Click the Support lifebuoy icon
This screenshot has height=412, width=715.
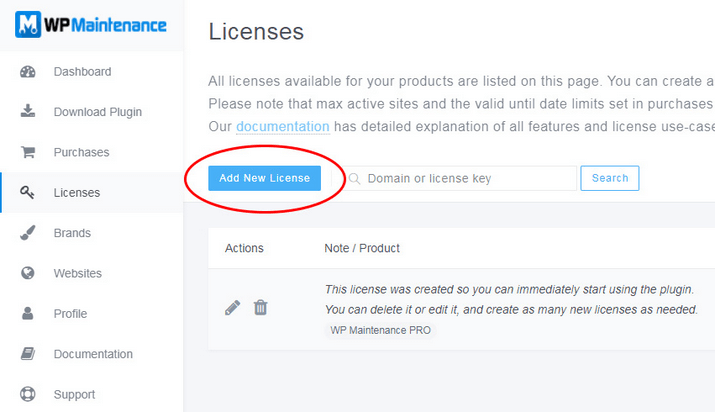tap(28, 394)
